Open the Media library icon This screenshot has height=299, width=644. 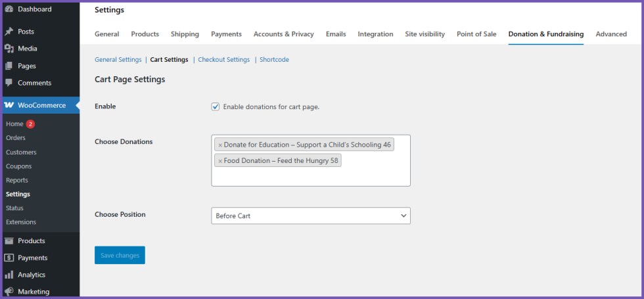click(9, 49)
